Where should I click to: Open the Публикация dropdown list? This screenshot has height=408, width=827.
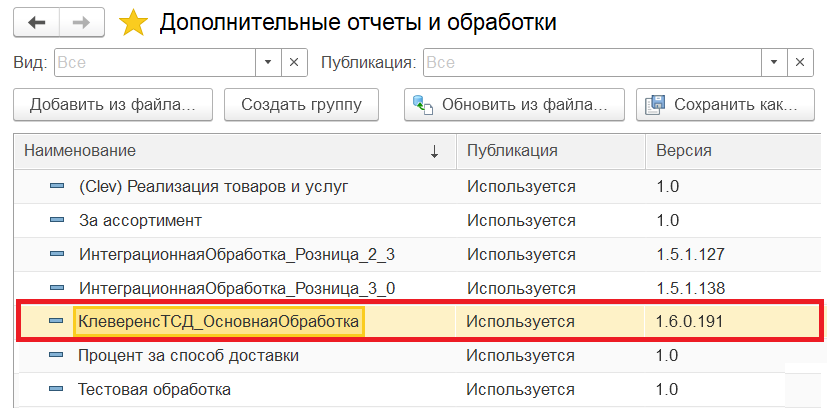coord(774,63)
